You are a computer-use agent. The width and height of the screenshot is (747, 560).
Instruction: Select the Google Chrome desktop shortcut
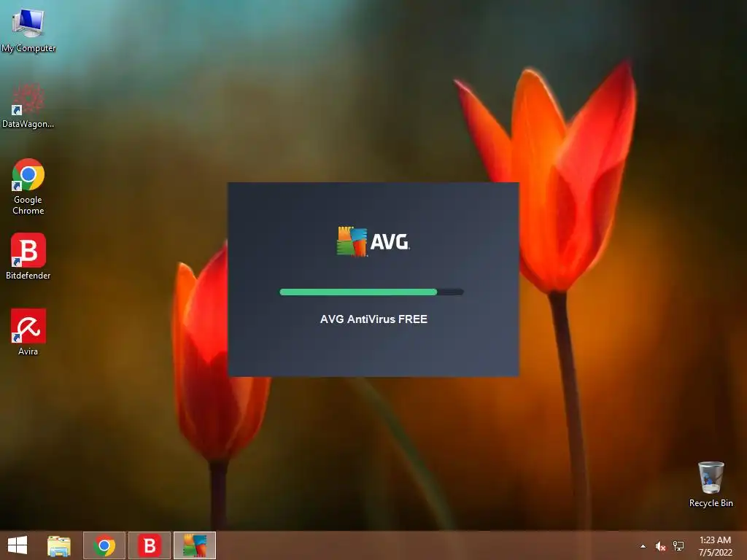tap(28, 186)
